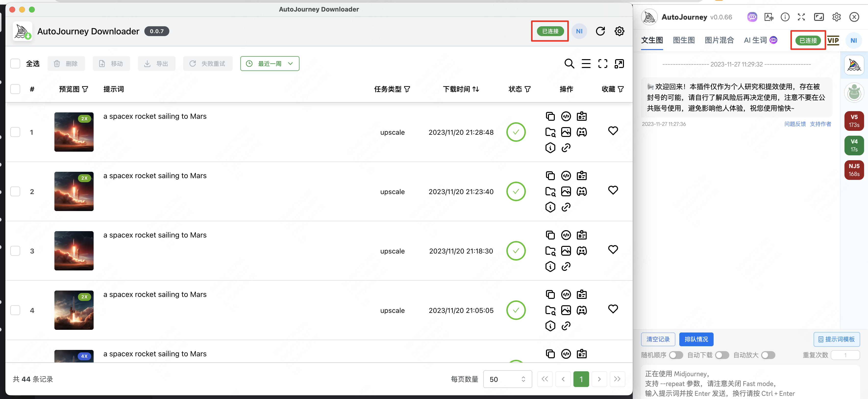
Task: Switch to the 图片混合 tab
Action: pos(719,40)
